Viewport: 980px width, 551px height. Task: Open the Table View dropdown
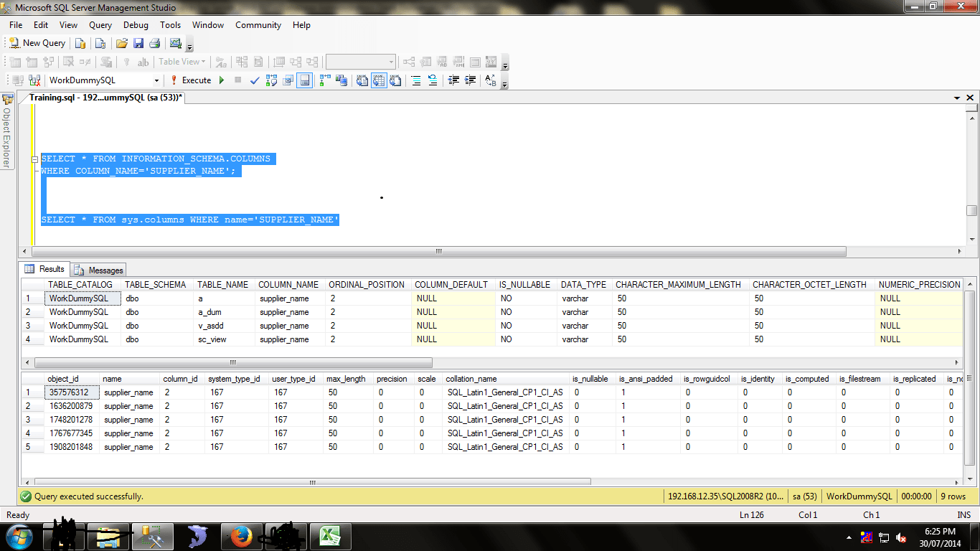pyautogui.click(x=182, y=62)
